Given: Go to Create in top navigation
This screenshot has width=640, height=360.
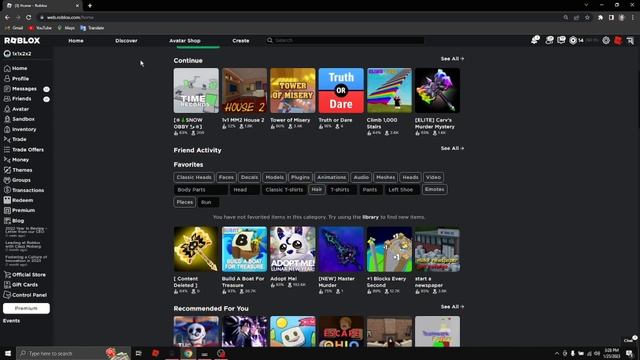Looking at the screenshot, I should (x=241, y=41).
